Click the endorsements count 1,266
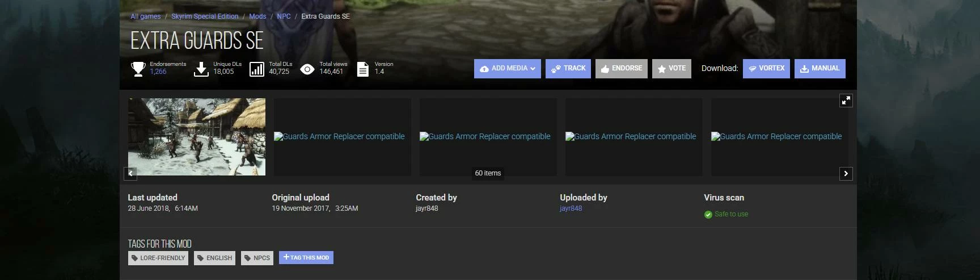 [158, 72]
